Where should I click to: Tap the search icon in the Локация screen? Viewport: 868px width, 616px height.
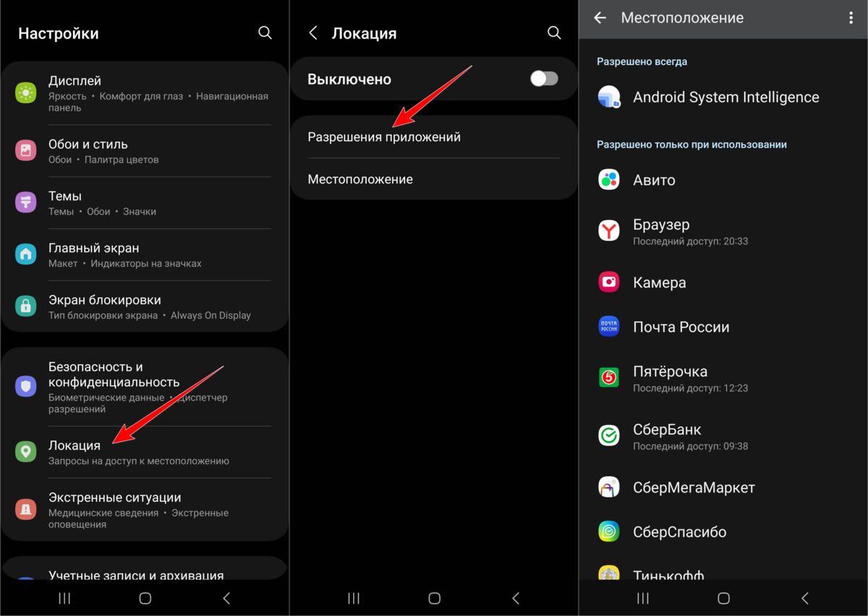tap(554, 33)
